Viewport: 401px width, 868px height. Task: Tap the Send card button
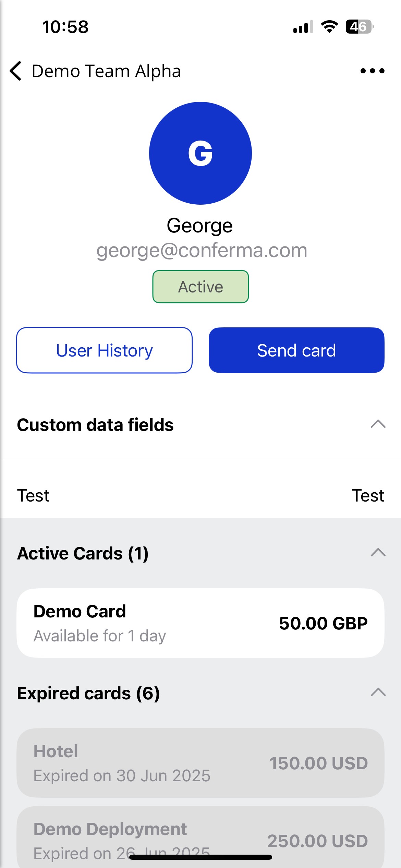[x=296, y=350]
